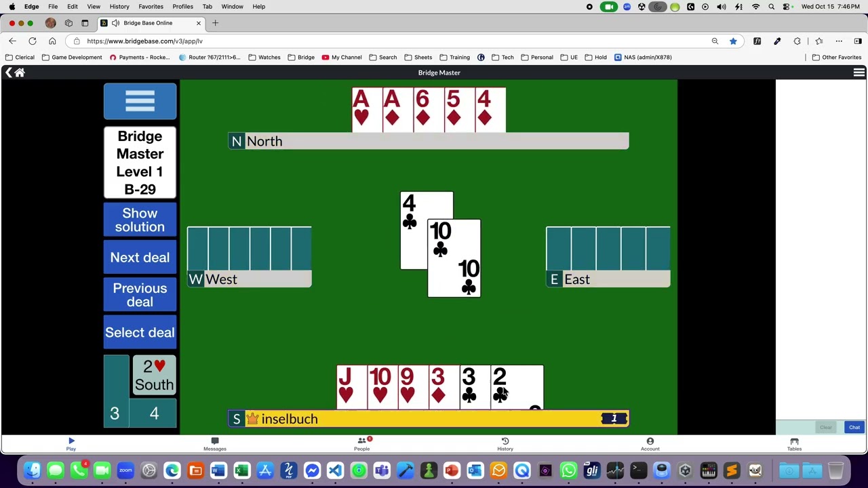
Task: Select North's 5 of diamonds
Action: (x=459, y=110)
